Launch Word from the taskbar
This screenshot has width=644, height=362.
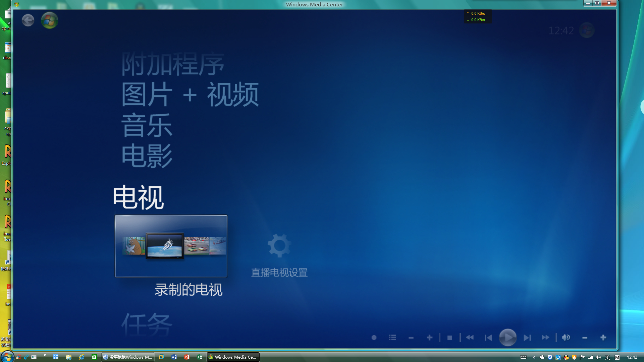[174, 357]
